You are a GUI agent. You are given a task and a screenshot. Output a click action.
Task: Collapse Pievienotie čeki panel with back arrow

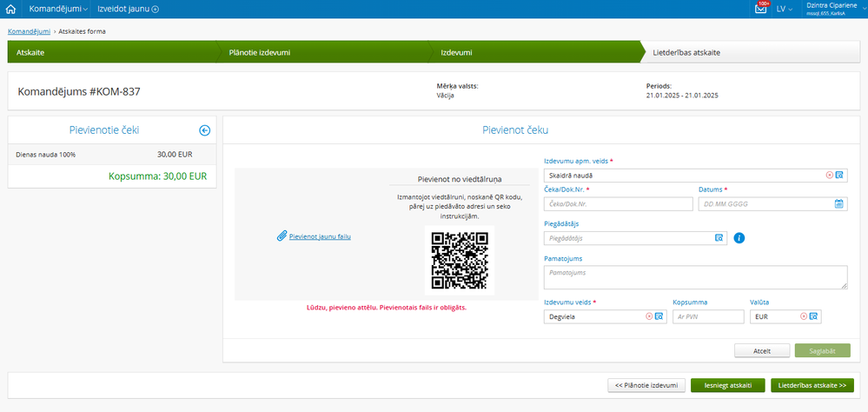204,130
